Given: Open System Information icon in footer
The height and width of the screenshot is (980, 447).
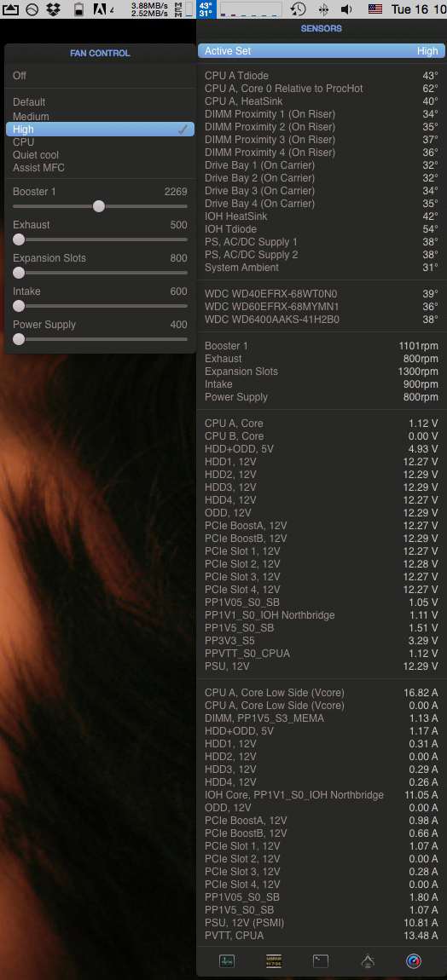Looking at the screenshot, I should [369, 960].
